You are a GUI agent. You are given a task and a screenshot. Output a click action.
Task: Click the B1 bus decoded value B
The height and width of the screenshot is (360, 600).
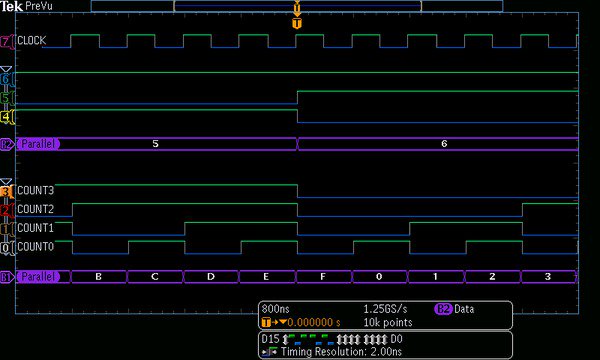pos(98,277)
